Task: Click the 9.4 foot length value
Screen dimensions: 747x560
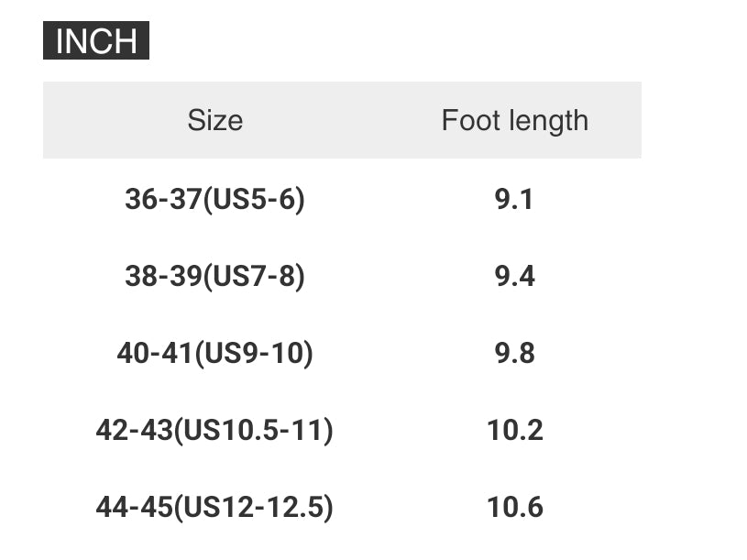Action: (x=514, y=276)
